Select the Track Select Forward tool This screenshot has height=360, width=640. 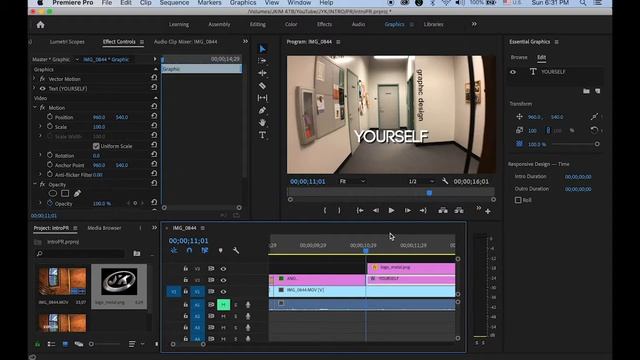262,60
